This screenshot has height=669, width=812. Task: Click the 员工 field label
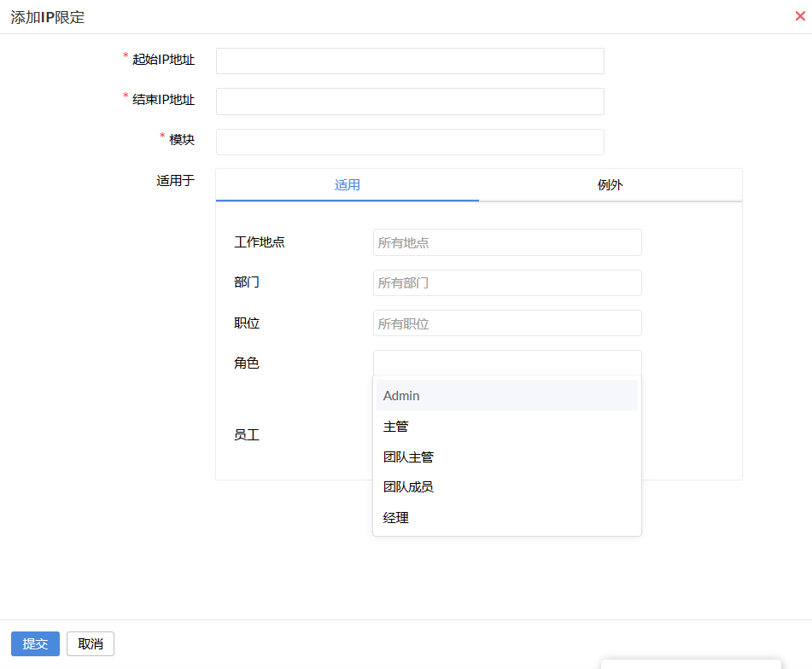pyautogui.click(x=247, y=435)
